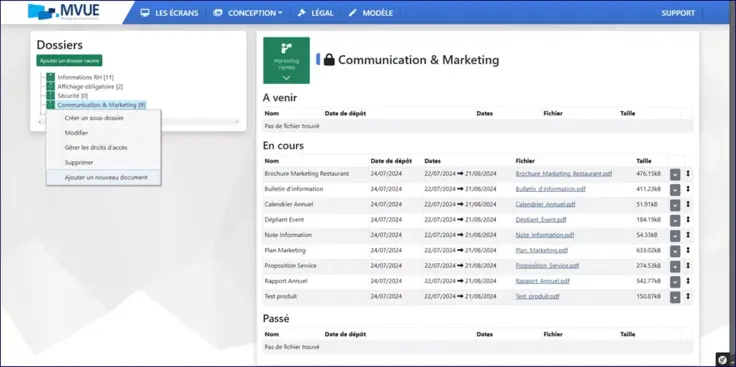Viewport: 736px width, 367px height.
Task: Click the MVUE logo
Action: point(64,12)
